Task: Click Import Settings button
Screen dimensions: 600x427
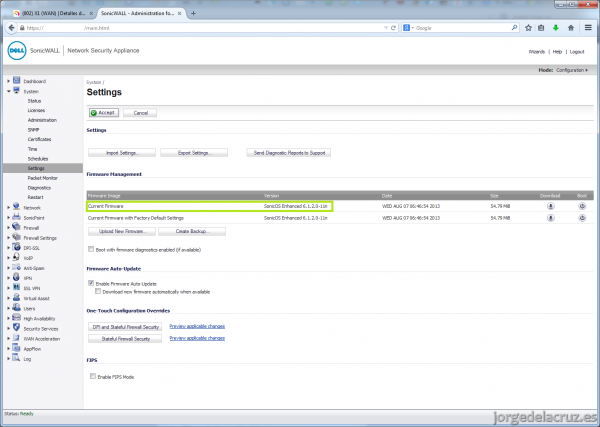Action: coord(122,153)
